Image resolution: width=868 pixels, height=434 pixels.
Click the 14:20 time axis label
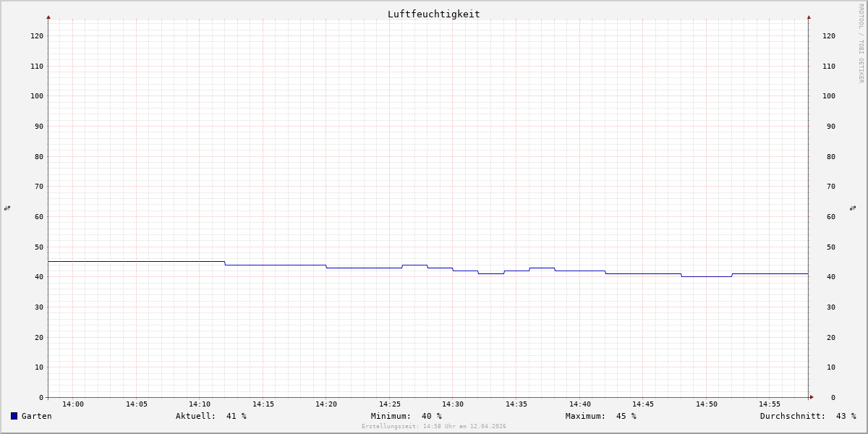326,404
